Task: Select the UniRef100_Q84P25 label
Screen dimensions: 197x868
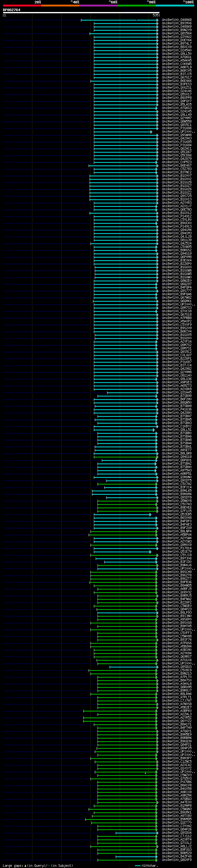Action: (176, 748)
